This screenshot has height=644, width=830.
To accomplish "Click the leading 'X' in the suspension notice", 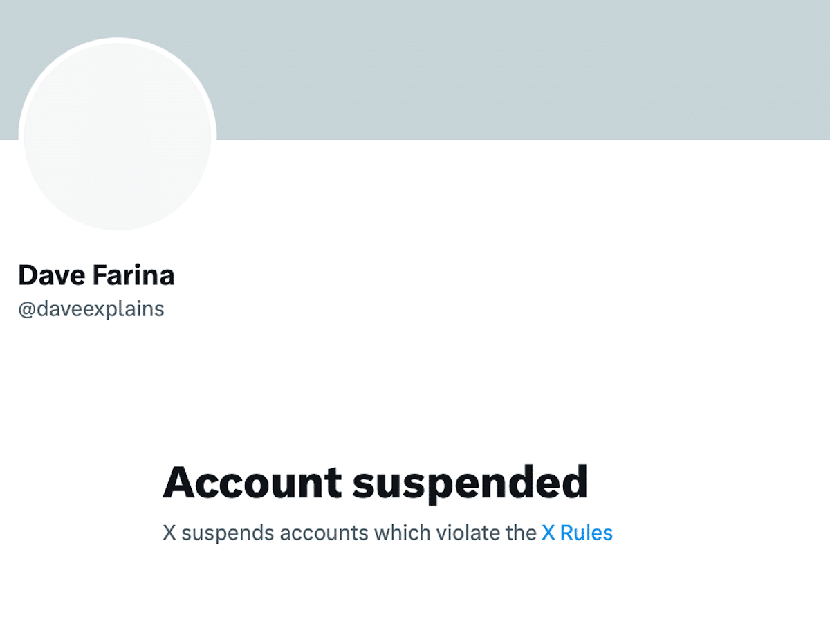I will point(169,534).
